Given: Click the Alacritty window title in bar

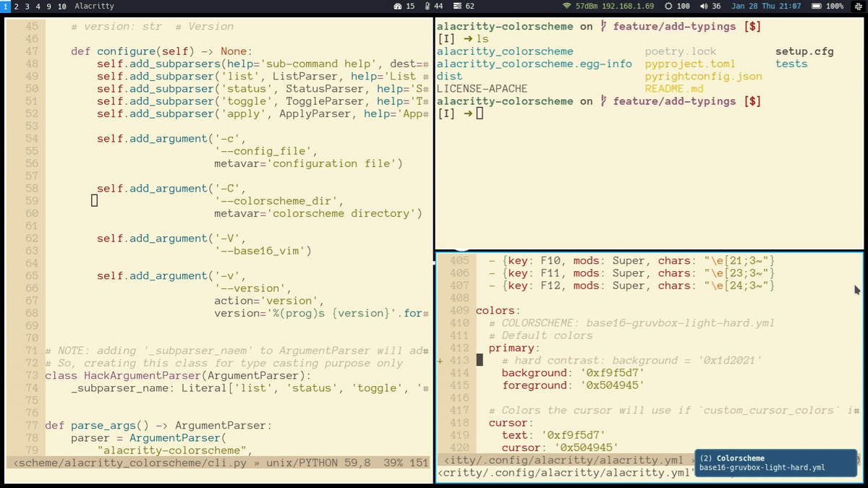Looking at the screenshot, I should pos(94,6).
